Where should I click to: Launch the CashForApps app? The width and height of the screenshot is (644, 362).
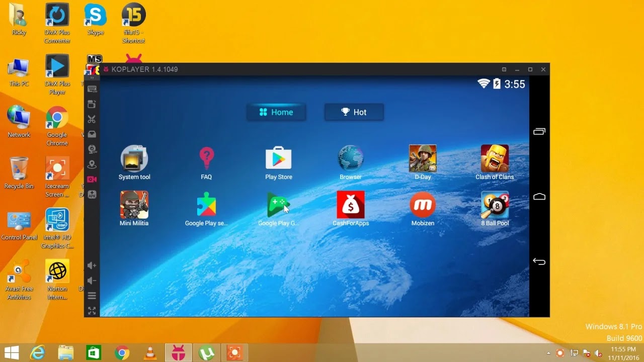pyautogui.click(x=351, y=208)
